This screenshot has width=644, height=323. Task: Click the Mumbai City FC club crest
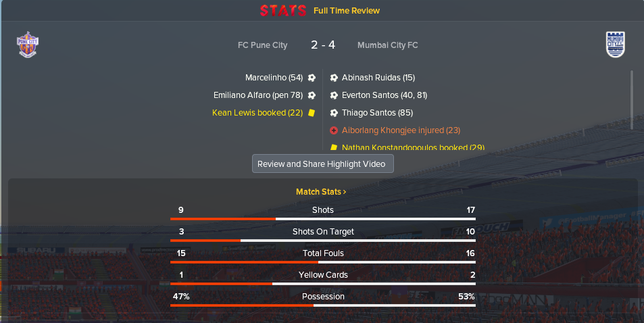click(x=615, y=45)
